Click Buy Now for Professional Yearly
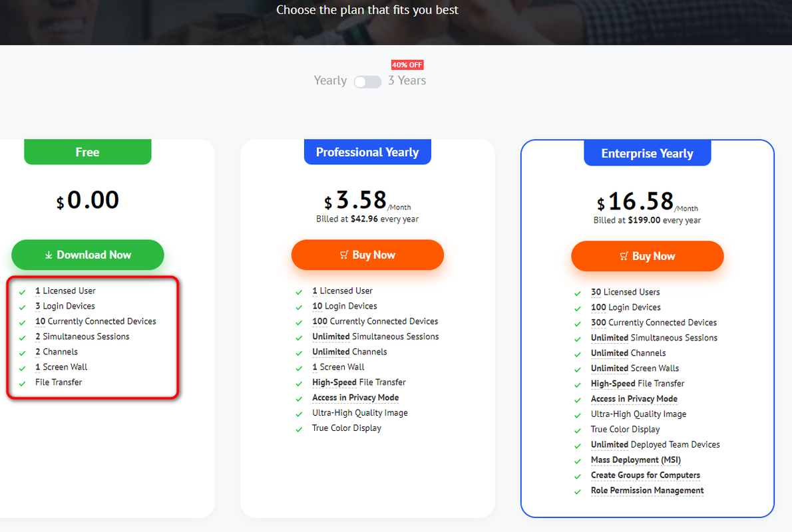792x532 pixels. click(x=367, y=255)
